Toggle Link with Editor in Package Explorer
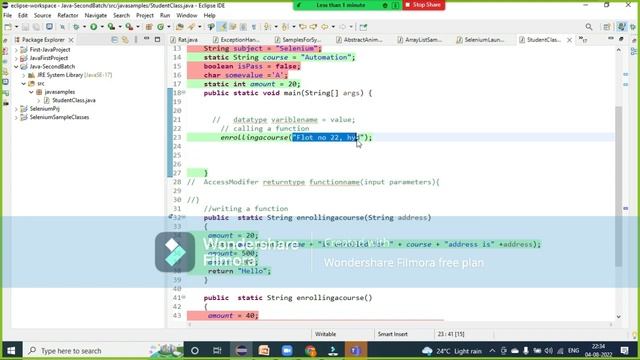Viewport: 640px width, 360px height. (x=125, y=40)
